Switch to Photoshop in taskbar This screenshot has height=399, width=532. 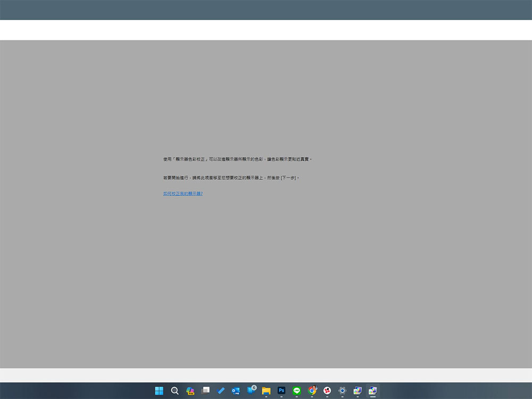(x=281, y=390)
